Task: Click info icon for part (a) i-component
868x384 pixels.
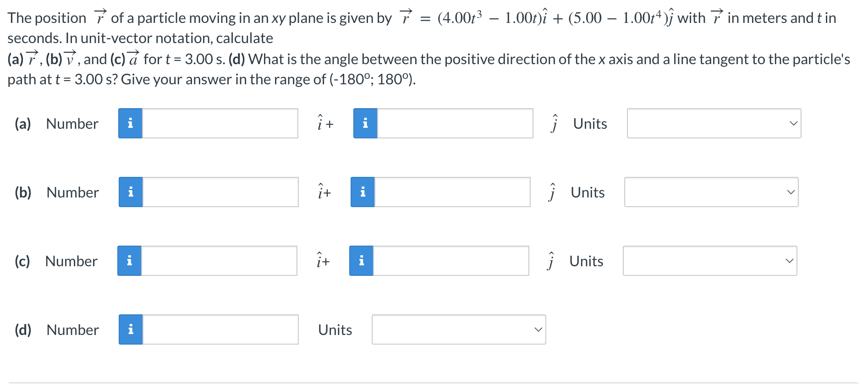Action: tap(130, 123)
